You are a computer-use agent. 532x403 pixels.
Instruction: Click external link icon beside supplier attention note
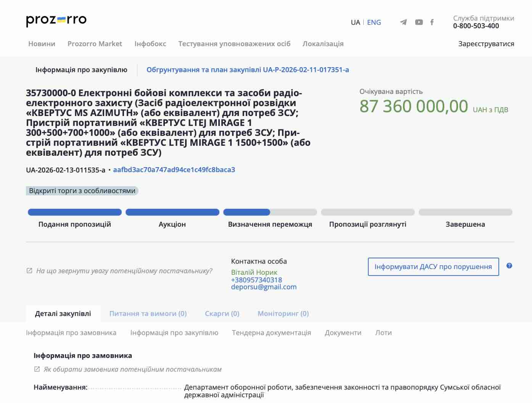[x=29, y=271]
